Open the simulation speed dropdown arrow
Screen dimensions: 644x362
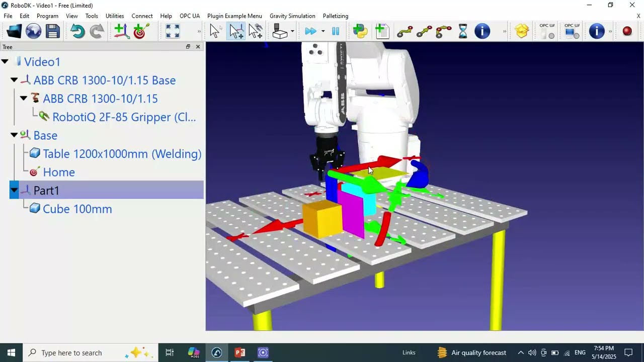click(323, 31)
